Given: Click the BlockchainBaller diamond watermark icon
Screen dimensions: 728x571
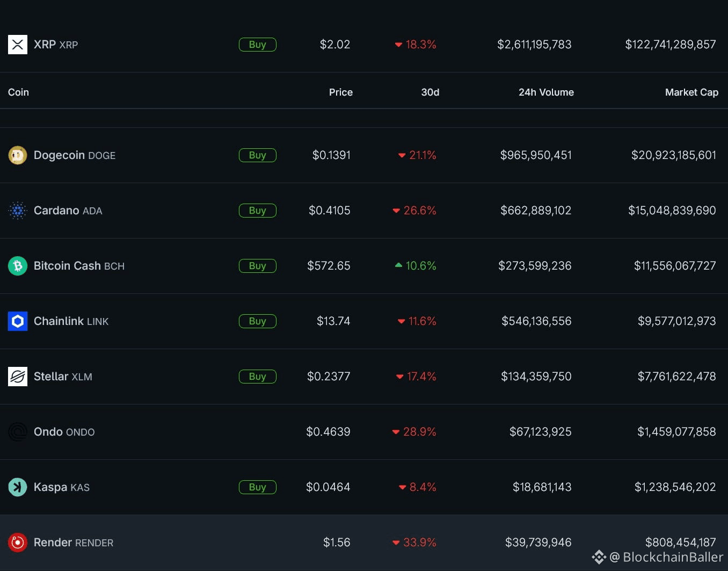Looking at the screenshot, I should coord(600,557).
